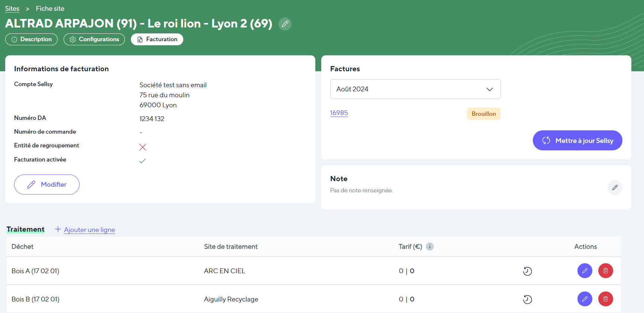The image size is (644, 313).
Task: View tariff history for Bois A
Action: pyautogui.click(x=527, y=271)
